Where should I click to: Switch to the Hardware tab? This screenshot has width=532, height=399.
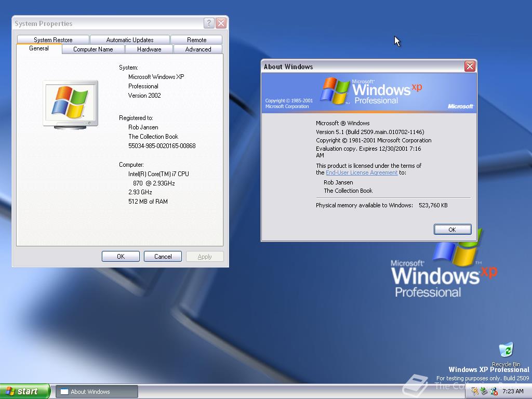point(149,49)
